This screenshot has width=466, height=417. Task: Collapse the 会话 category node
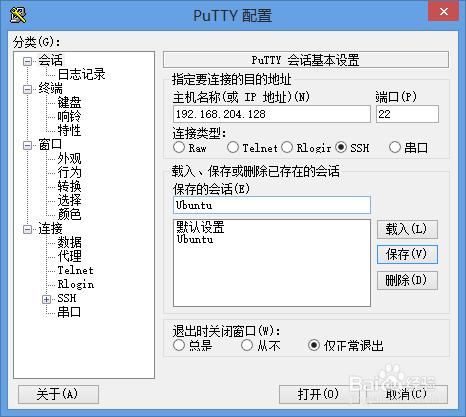tap(27, 61)
